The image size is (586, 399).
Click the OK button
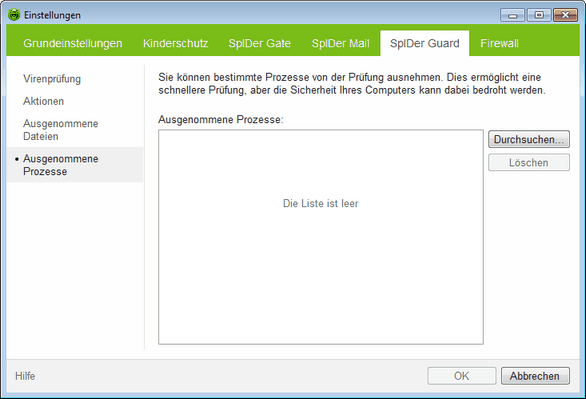coord(462,376)
